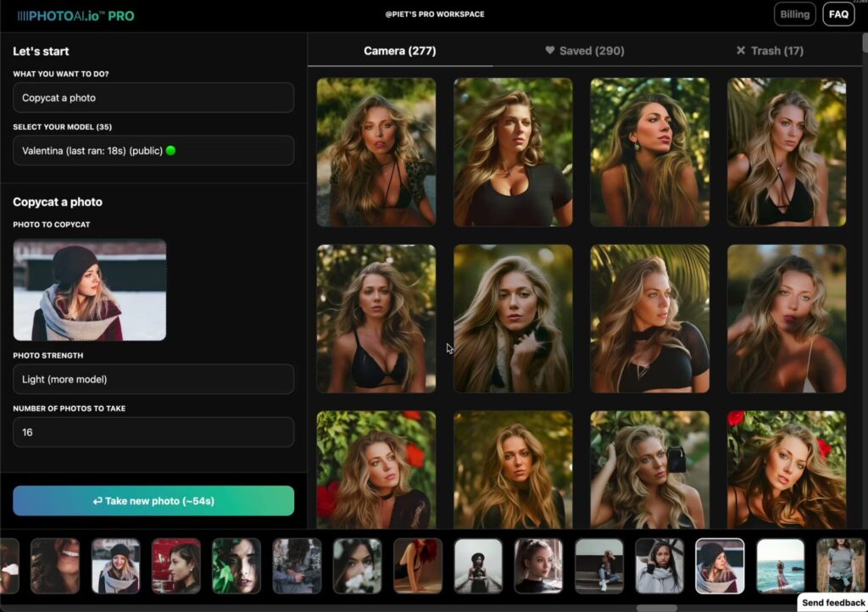Open the gallery photo with black t-shirt
This screenshot has height=612, width=868.
[513, 153]
